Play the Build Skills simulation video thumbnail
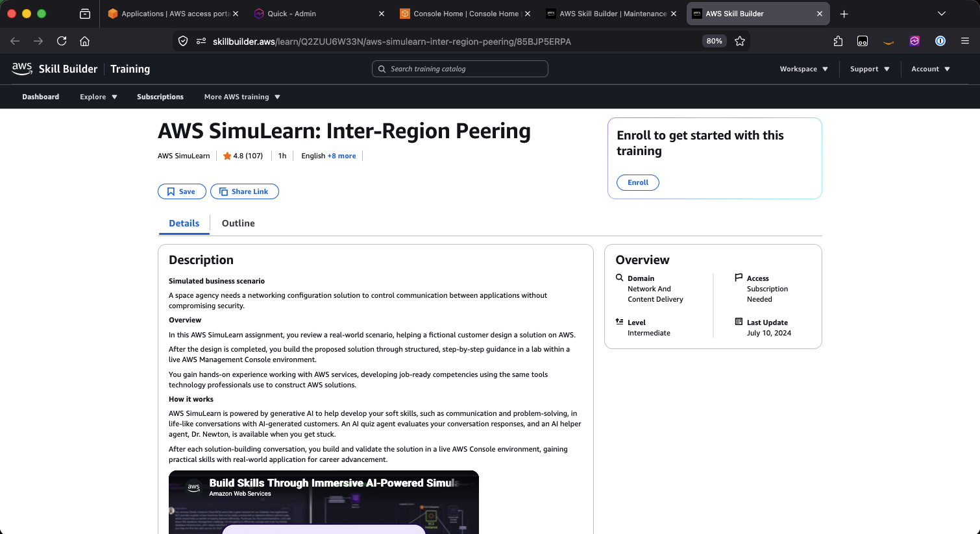 coord(324,502)
